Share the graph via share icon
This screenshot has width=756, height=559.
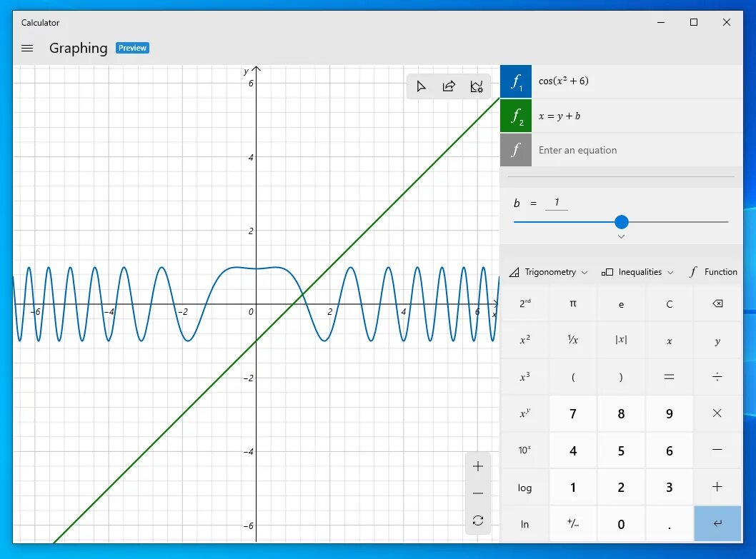[x=449, y=86]
